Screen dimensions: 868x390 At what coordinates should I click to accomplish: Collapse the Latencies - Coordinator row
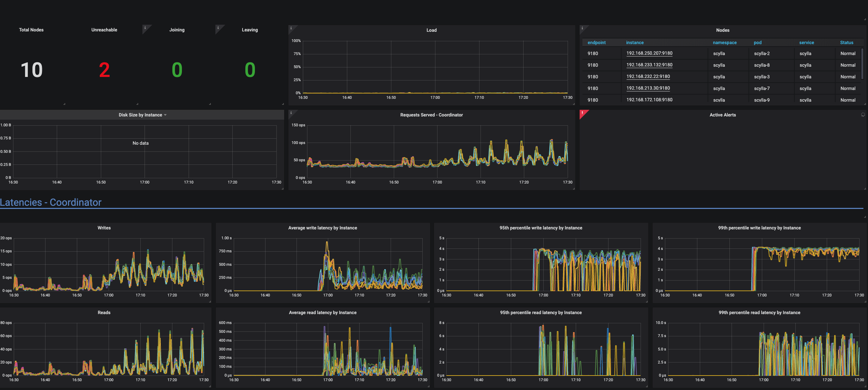click(51, 202)
